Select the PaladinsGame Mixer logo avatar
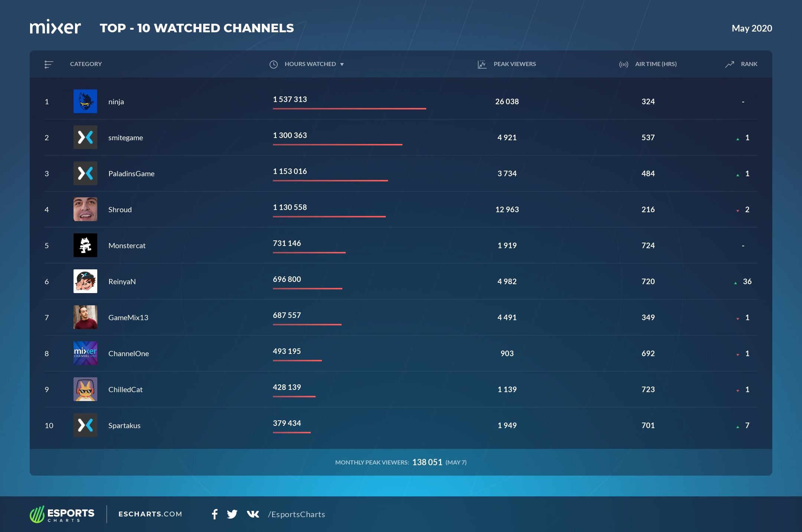 [x=85, y=173]
